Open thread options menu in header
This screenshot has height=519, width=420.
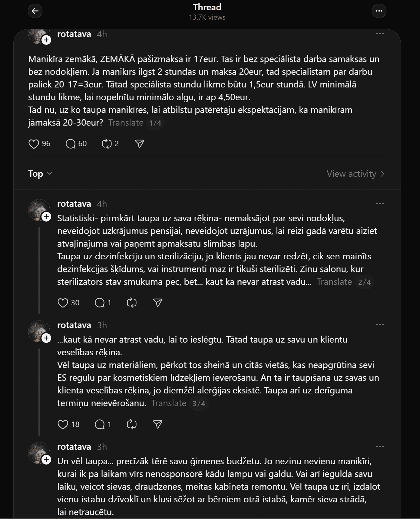pyautogui.click(x=379, y=11)
